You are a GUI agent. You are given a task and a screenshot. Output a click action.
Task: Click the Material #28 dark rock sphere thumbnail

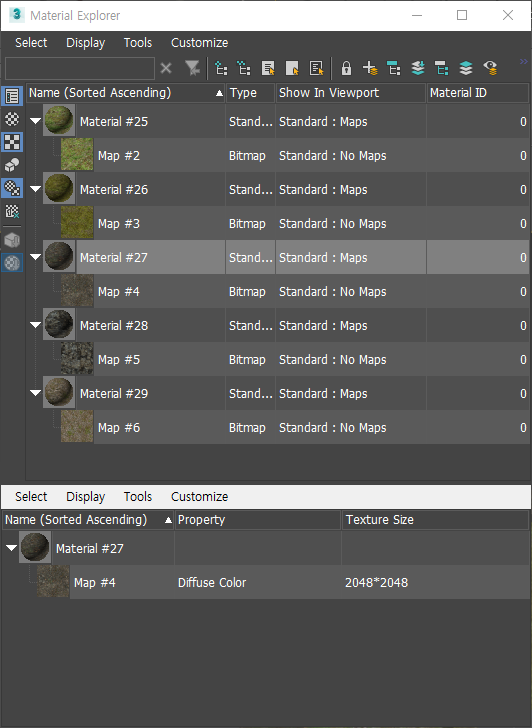(x=59, y=324)
